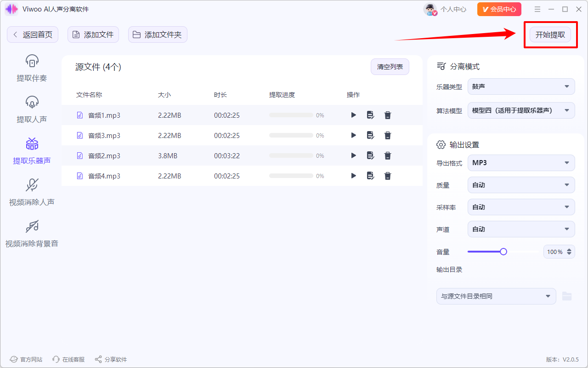Play 音频1.mp3 preview
The height and width of the screenshot is (368, 588).
pyautogui.click(x=353, y=115)
